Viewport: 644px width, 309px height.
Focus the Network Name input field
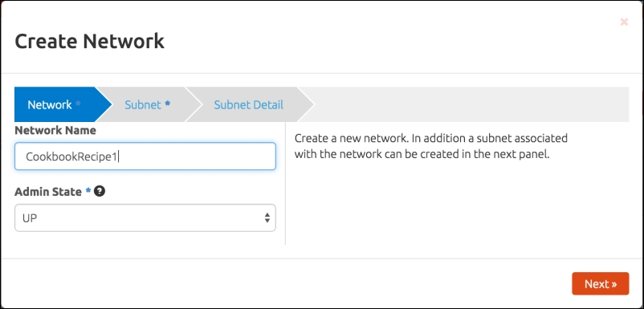point(145,157)
